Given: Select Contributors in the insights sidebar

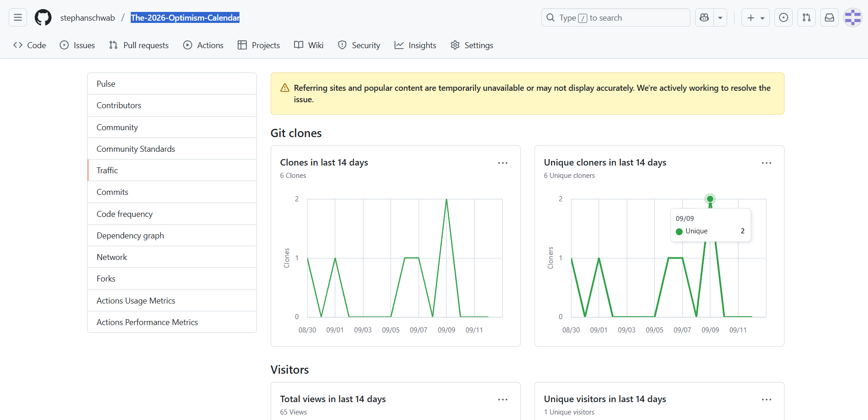Looking at the screenshot, I should [119, 105].
